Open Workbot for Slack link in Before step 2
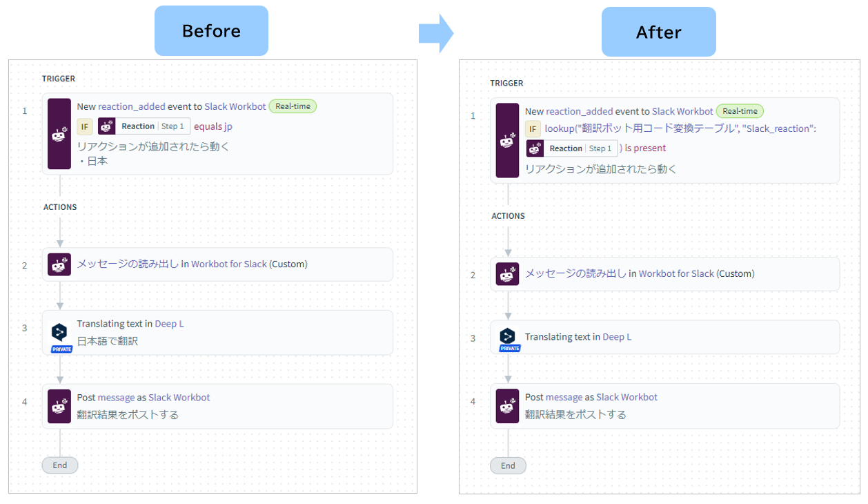The image size is (868, 504). click(x=229, y=264)
